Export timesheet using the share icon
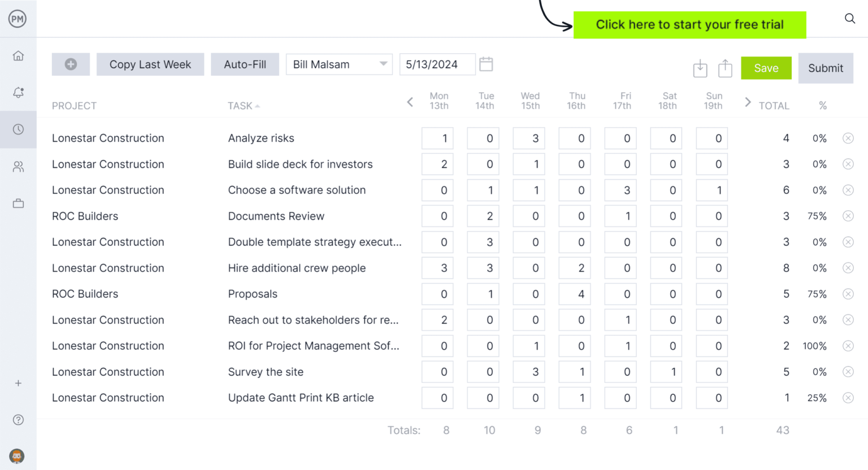The height and width of the screenshot is (470, 868). [x=725, y=68]
